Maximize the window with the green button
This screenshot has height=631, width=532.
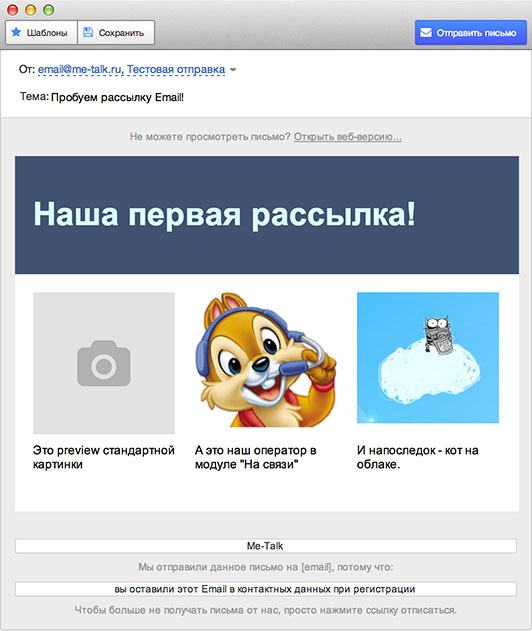tap(49, 10)
